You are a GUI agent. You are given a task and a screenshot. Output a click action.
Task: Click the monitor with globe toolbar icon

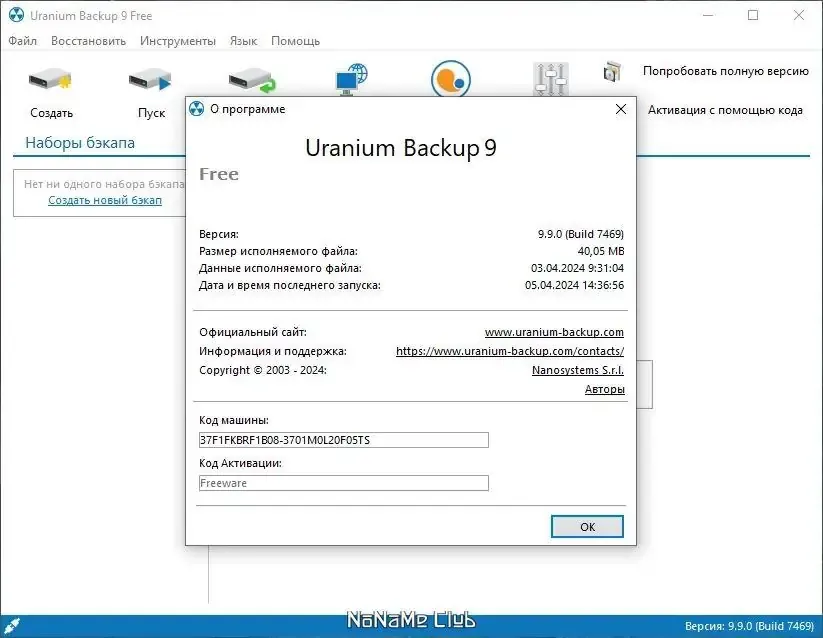[x=351, y=79]
